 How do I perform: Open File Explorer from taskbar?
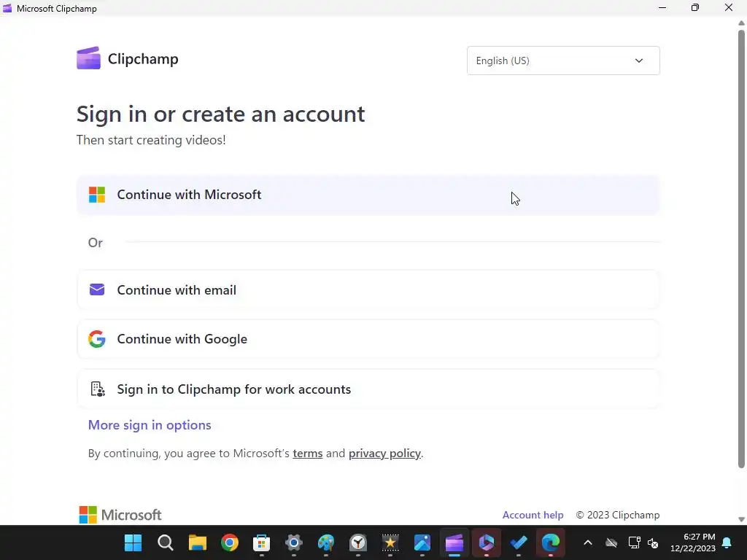197,542
